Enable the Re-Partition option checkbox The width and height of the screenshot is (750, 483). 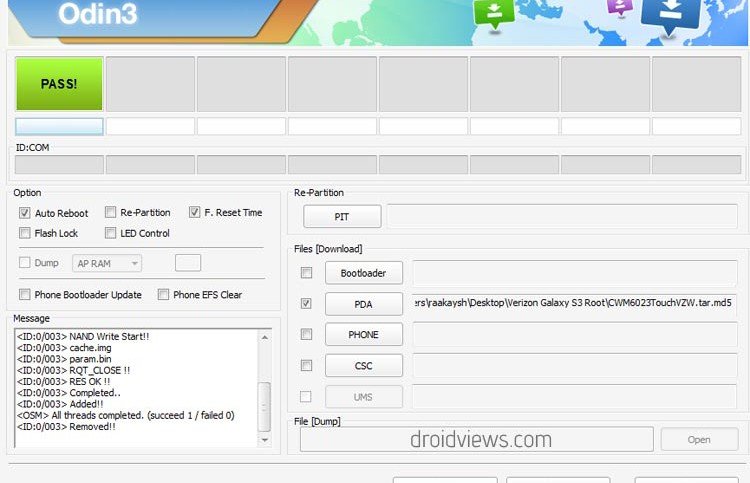[x=110, y=212]
